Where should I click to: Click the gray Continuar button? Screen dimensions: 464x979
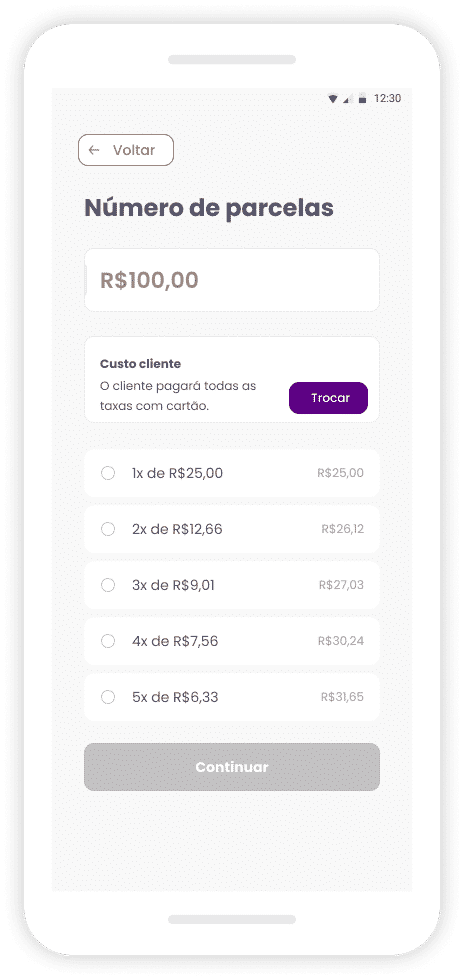[232, 767]
